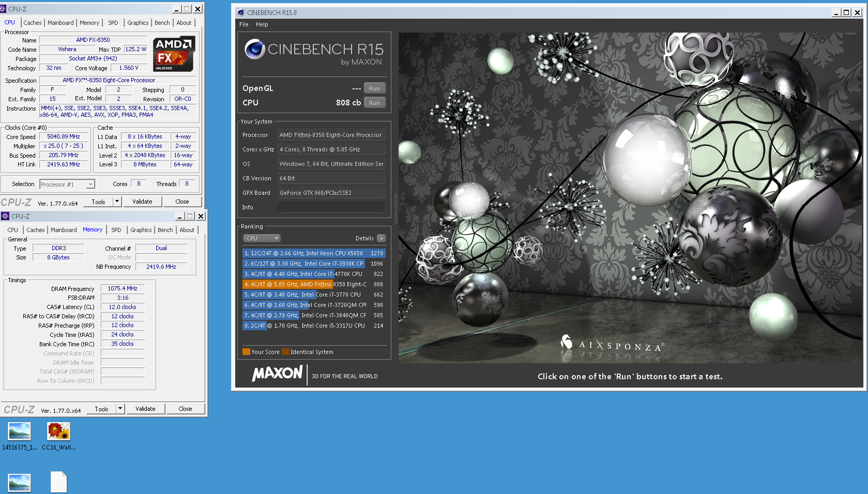The width and height of the screenshot is (868, 494).
Task: Select ranking row Intel Core i5-3317U
Action: [314, 326]
